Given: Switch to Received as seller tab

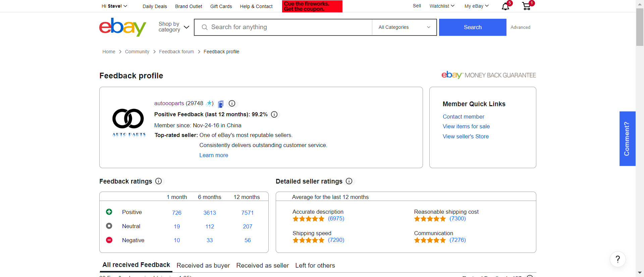Looking at the screenshot, I should point(262,265).
